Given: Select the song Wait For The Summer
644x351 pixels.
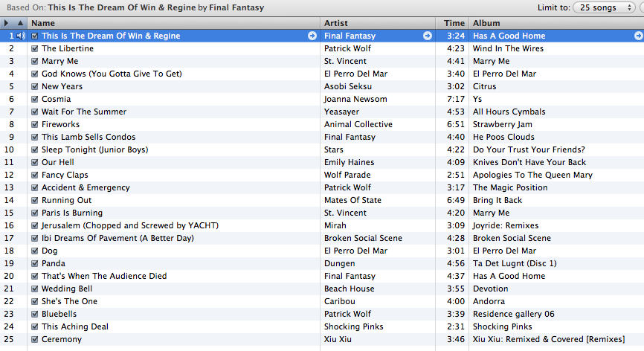Looking at the screenshot, I should [x=84, y=112].
